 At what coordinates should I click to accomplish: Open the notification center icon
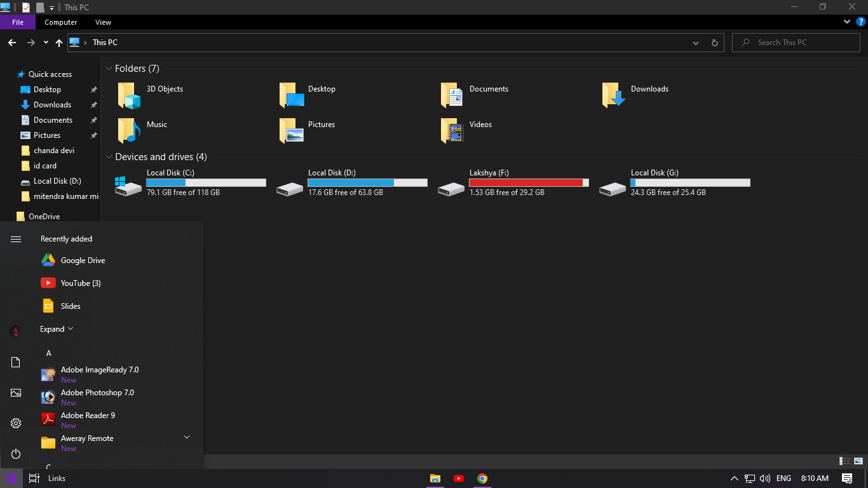(x=847, y=478)
